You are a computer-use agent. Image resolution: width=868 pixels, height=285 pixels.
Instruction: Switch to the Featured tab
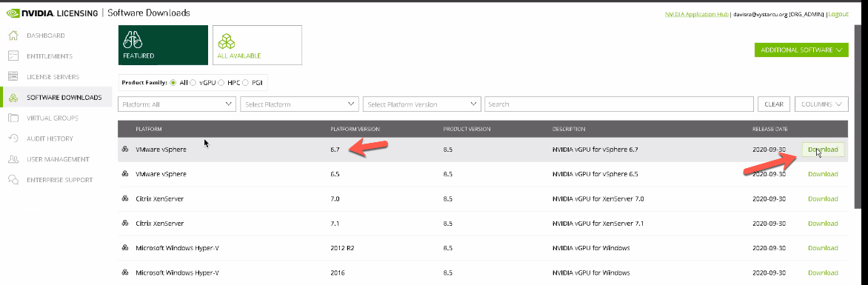163,45
